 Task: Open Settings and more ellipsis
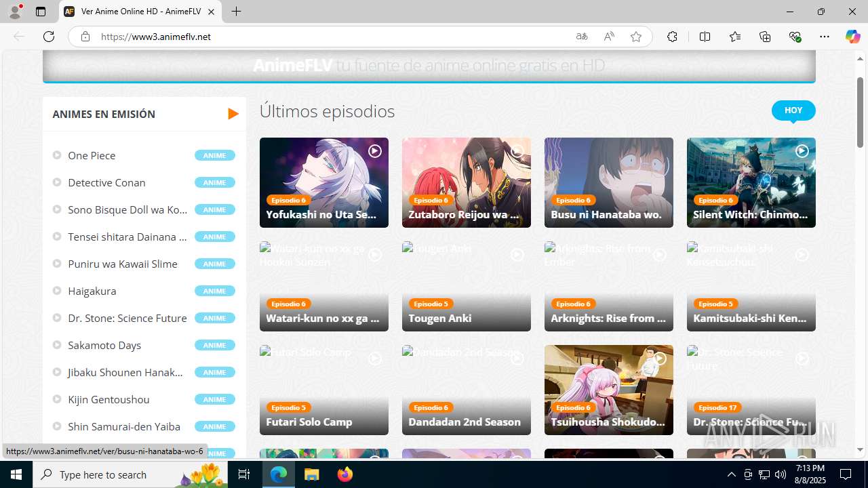coord(825,37)
